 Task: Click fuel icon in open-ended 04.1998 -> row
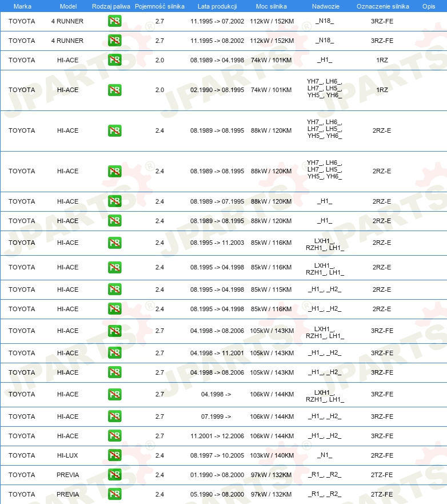click(x=115, y=394)
